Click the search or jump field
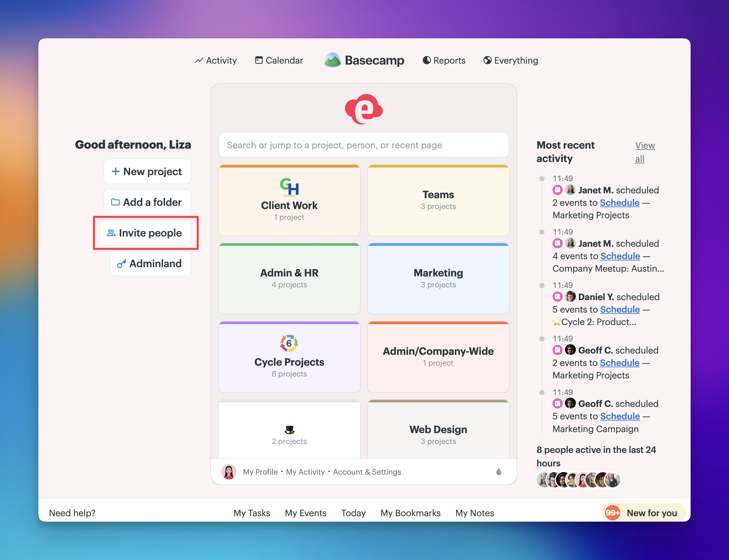The image size is (729, 560). pyautogui.click(x=364, y=145)
